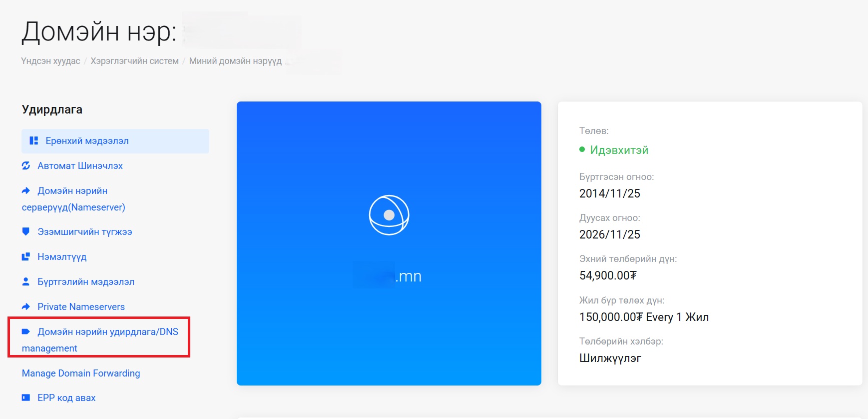Click the arrow icon beside Домэйн нэрийн серверүүд
The width and height of the screenshot is (868, 419).
coord(26,190)
